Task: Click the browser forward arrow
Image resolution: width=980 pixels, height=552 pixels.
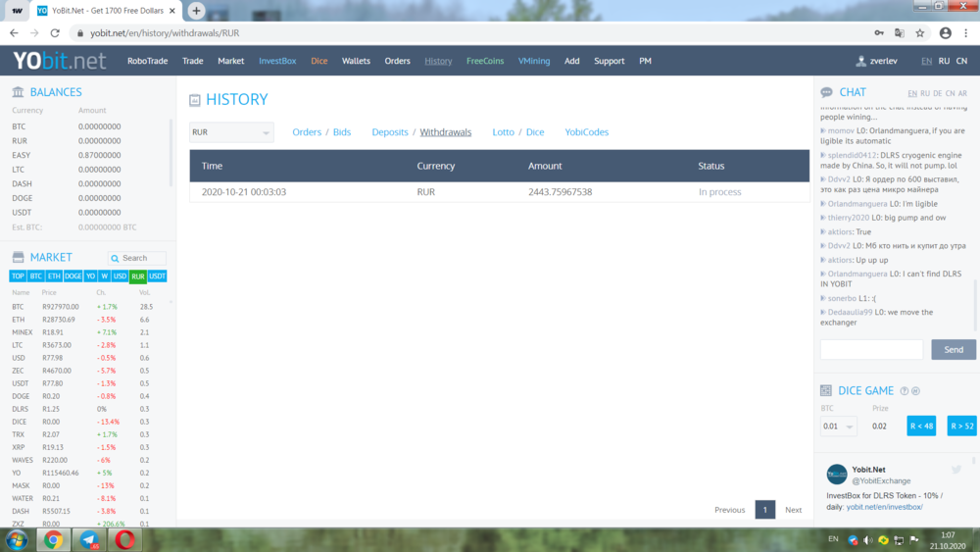Action: pyautogui.click(x=34, y=33)
